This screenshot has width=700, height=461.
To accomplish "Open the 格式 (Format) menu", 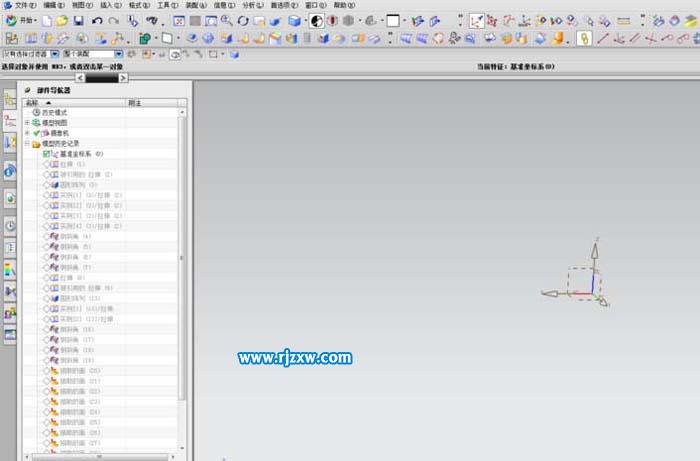I will point(139,5).
